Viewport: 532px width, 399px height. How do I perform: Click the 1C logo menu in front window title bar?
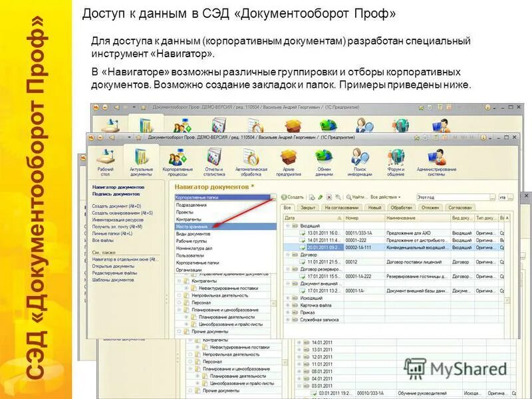[x=91, y=138]
